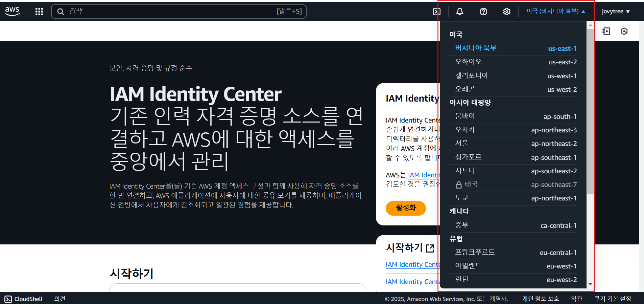Focus the AWS search field
Viewport: 644px width, 304px height.
pos(178,12)
